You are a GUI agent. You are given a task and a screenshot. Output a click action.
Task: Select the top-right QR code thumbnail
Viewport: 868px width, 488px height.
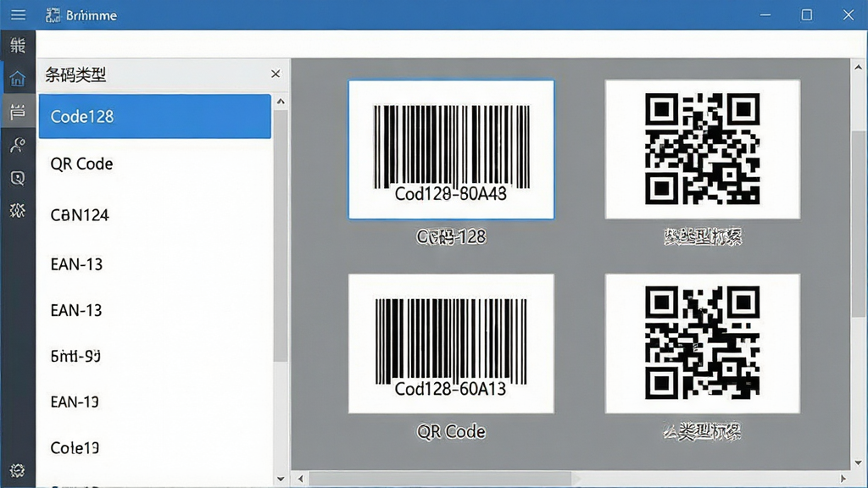(x=703, y=149)
